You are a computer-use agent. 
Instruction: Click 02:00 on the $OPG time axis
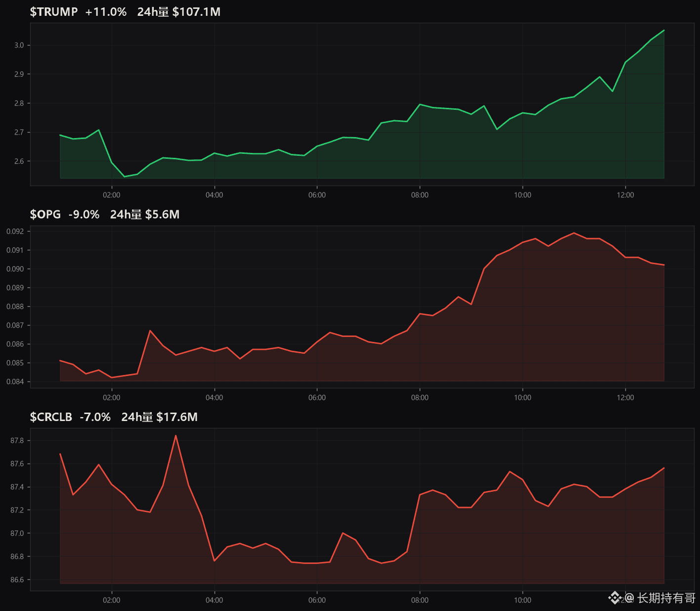tap(112, 397)
